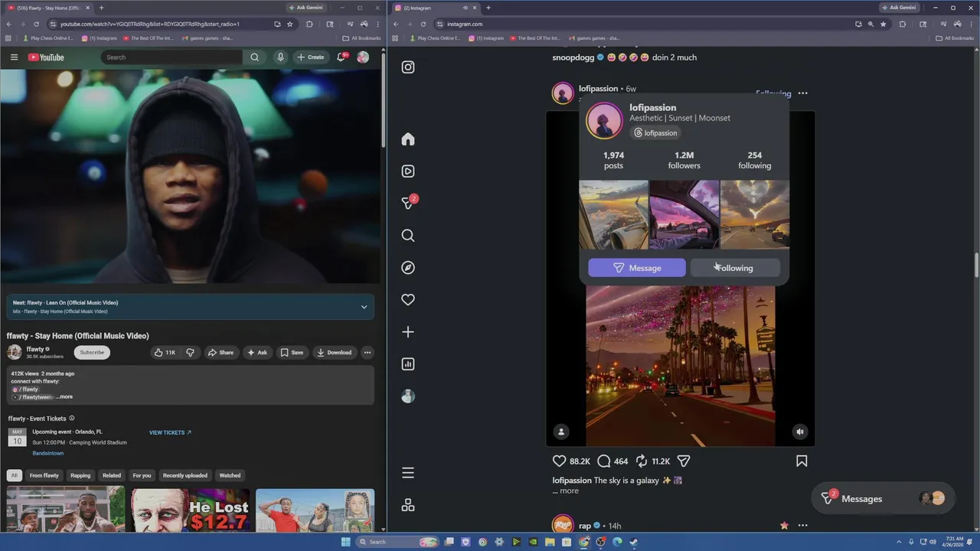Screen dimensions: 980x551
Task: Click the YouTube search input field
Action: click(172, 57)
